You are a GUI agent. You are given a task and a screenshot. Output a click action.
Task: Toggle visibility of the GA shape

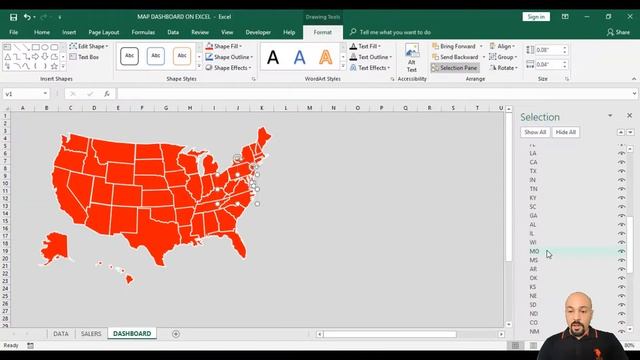tap(621, 216)
